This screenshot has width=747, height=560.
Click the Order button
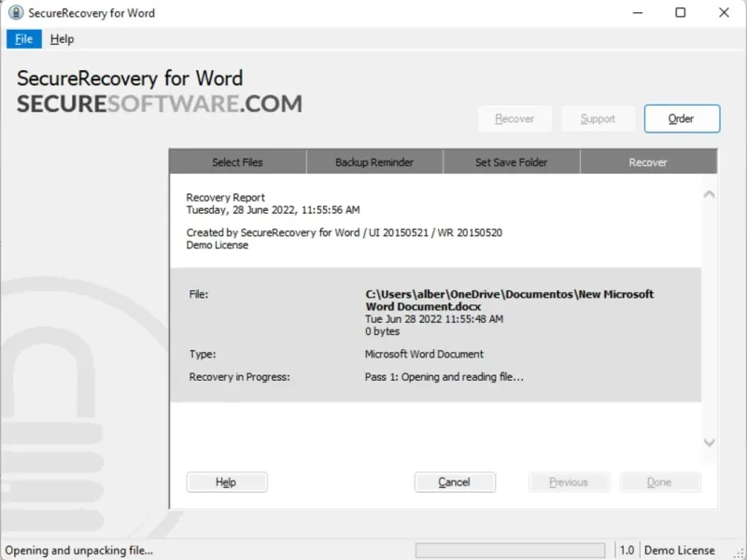pos(682,119)
